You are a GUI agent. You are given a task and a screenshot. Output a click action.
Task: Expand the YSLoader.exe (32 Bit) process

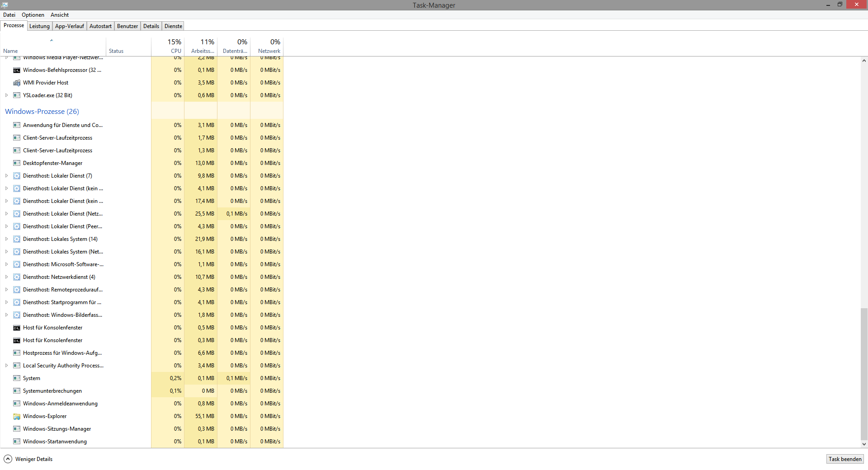6,95
